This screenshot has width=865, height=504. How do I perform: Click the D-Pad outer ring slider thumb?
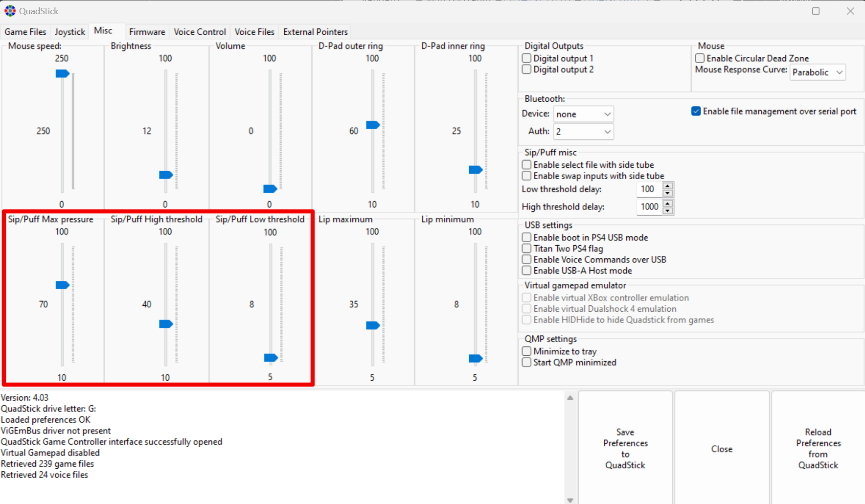(373, 125)
